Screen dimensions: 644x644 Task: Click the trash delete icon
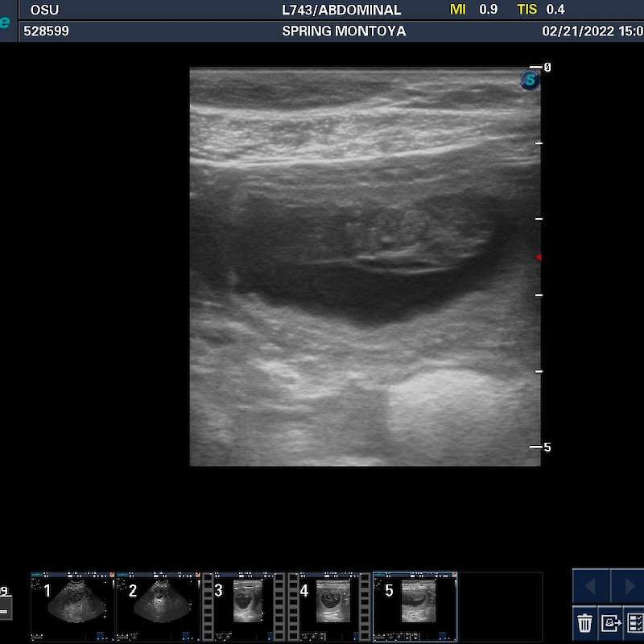[585, 622]
